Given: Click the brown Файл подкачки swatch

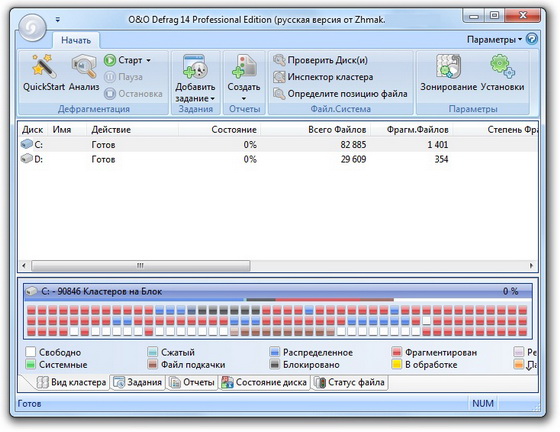Looking at the screenshot, I should tap(152, 365).
